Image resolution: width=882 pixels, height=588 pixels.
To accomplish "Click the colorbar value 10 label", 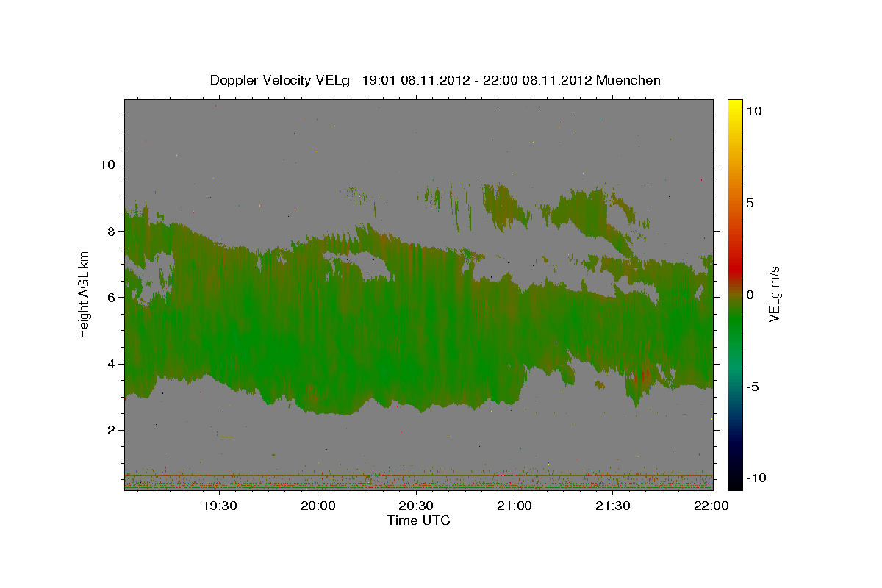I will [x=753, y=111].
